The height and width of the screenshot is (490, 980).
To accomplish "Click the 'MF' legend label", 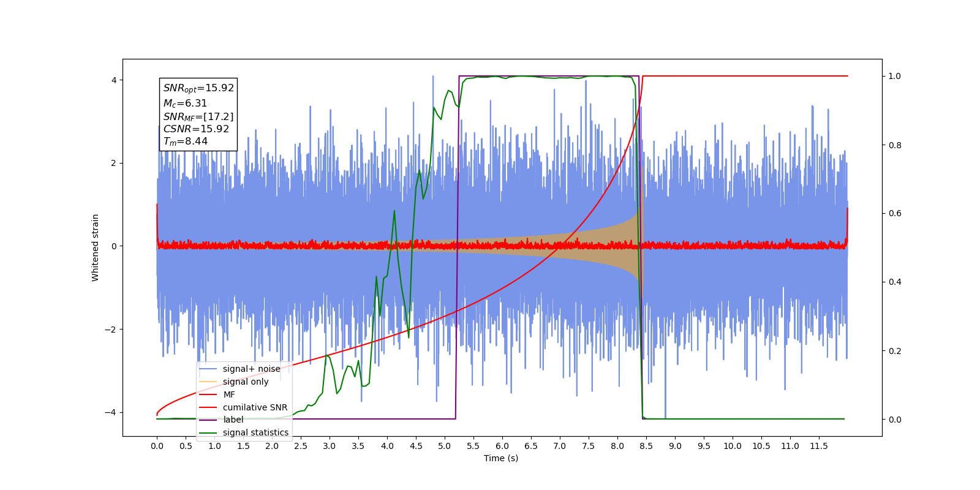I will (x=229, y=394).
